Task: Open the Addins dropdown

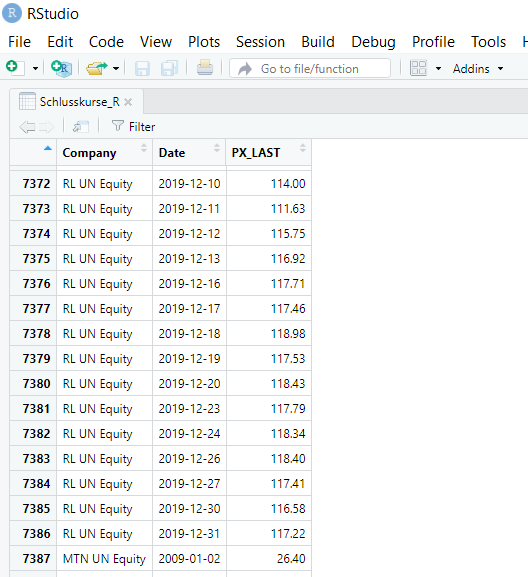Action: pyautogui.click(x=478, y=69)
